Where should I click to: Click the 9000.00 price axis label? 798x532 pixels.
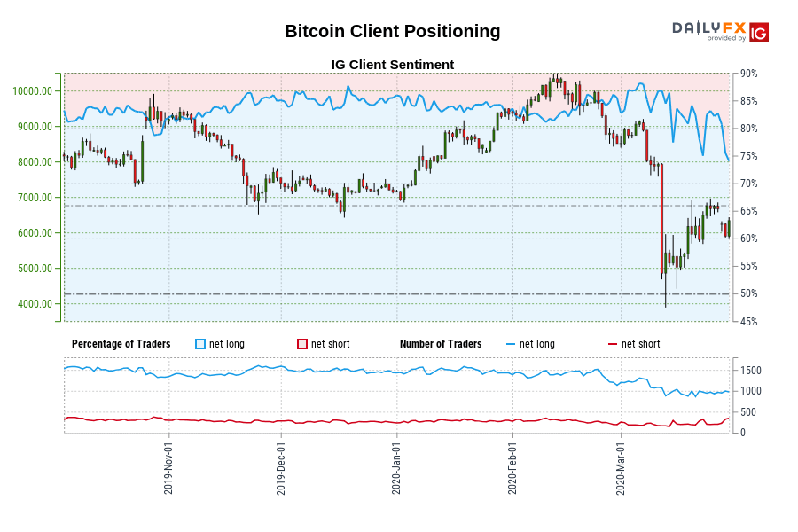point(35,127)
